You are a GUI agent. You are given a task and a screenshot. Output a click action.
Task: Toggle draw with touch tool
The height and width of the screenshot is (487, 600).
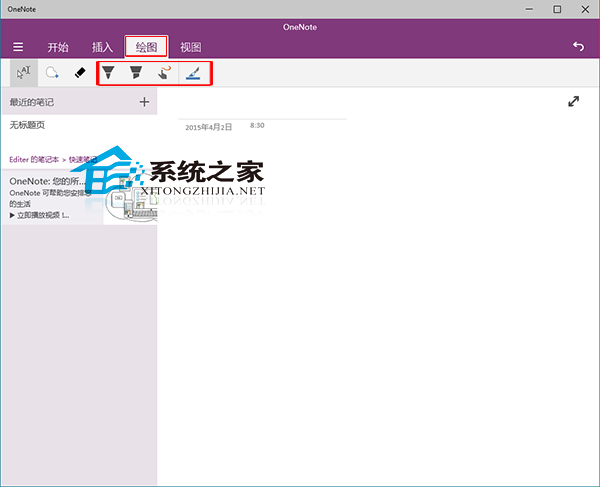click(164, 72)
